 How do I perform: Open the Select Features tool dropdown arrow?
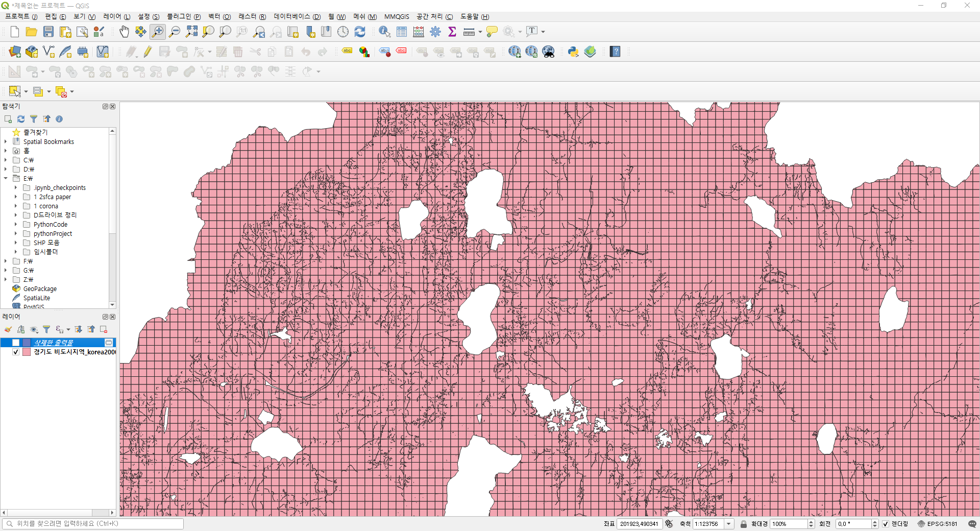pos(26,91)
